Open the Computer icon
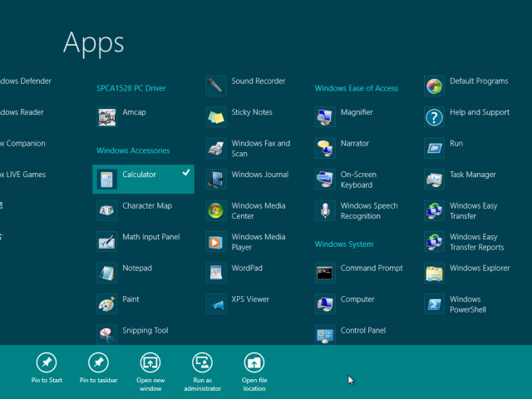 point(325,304)
